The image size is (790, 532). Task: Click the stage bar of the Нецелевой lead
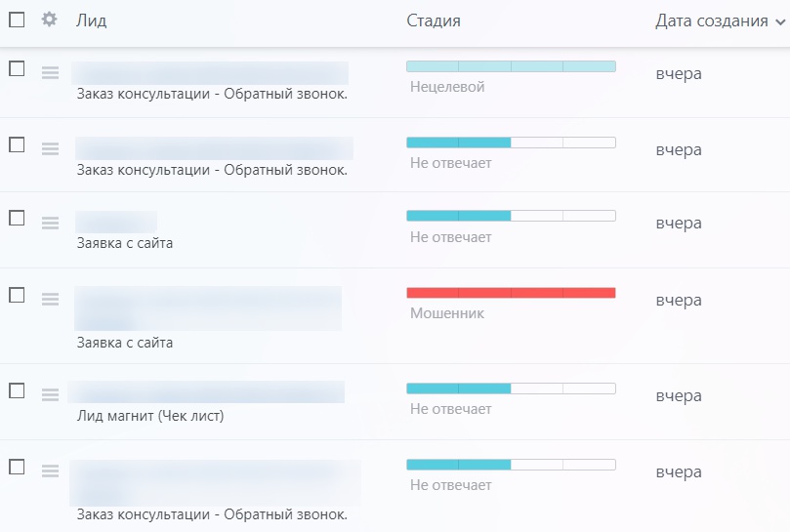[x=511, y=66]
